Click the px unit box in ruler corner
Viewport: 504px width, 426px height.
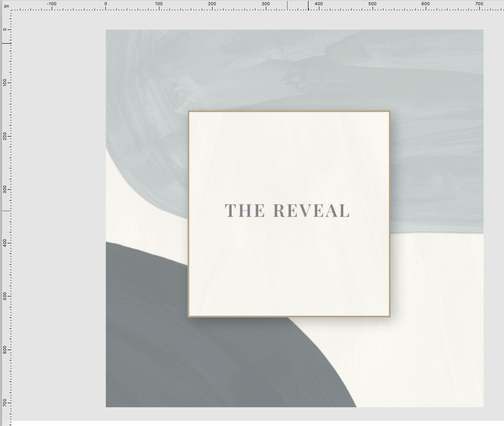pos(6,6)
